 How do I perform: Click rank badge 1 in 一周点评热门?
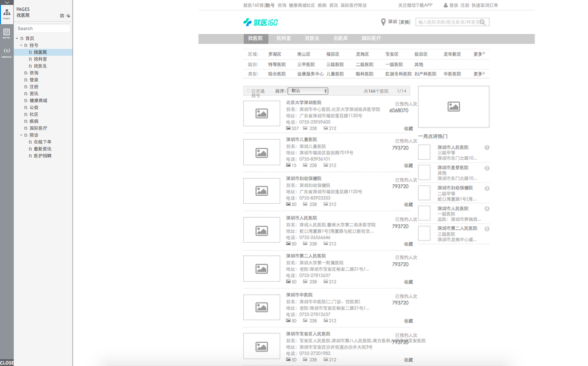(487, 148)
